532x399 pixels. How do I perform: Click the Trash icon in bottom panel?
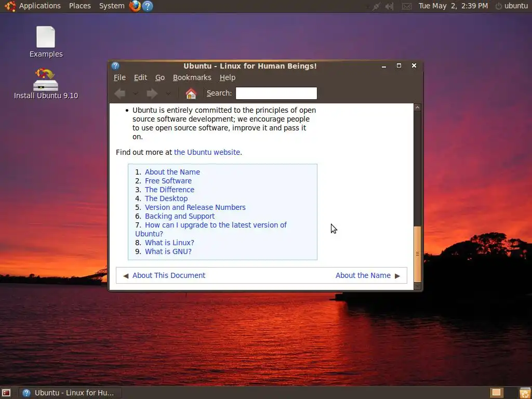pos(525,393)
